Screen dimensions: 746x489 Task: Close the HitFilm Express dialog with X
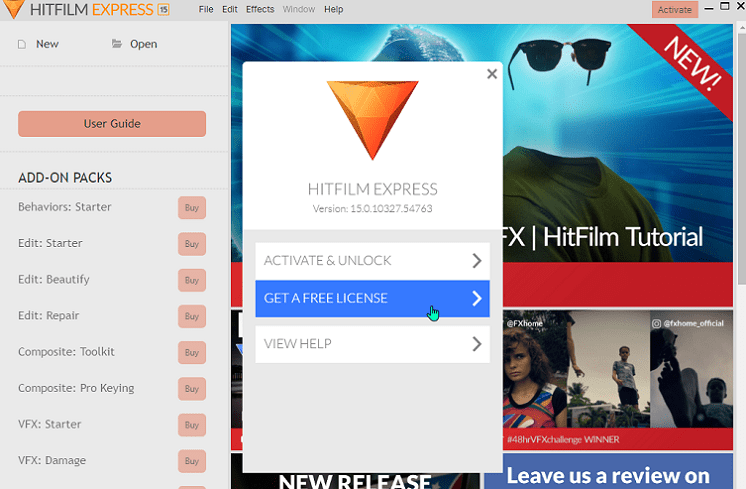point(492,74)
